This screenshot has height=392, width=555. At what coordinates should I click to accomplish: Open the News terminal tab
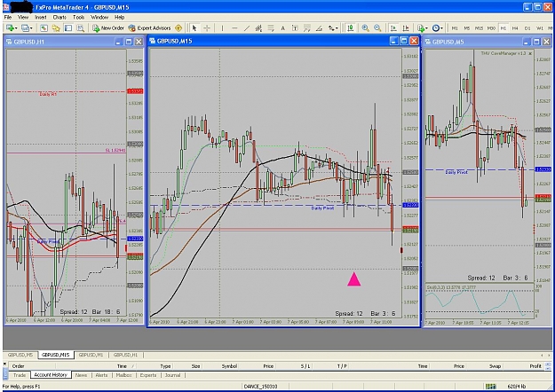point(81,375)
